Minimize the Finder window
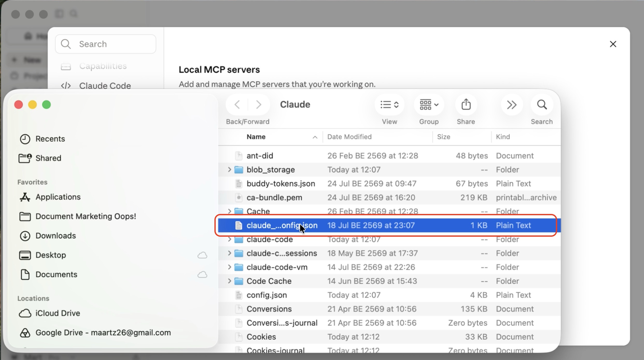This screenshot has height=360, width=644. [x=33, y=105]
